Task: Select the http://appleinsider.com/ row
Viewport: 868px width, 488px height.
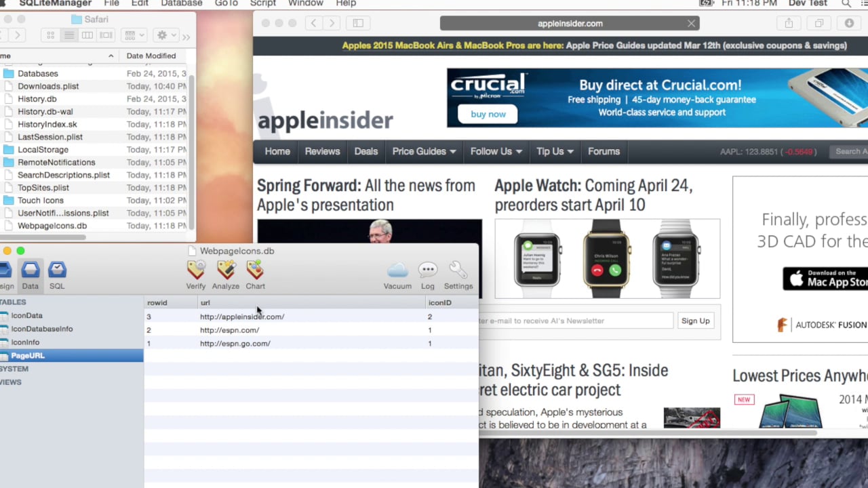Action: (x=311, y=317)
